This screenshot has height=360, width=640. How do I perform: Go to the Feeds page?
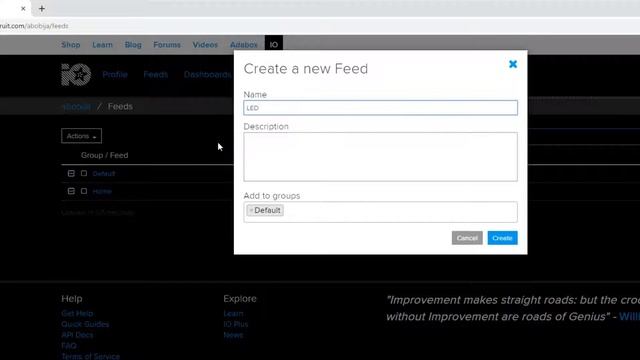(156, 75)
